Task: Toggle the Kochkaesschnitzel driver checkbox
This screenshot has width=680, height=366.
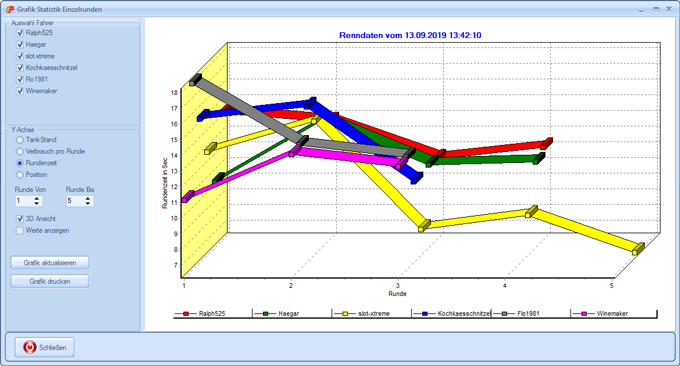Action: click(x=20, y=68)
